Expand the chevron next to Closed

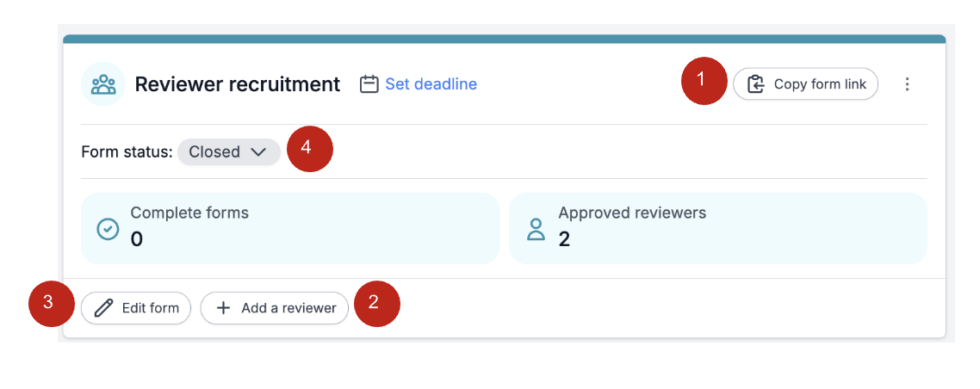tap(258, 151)
